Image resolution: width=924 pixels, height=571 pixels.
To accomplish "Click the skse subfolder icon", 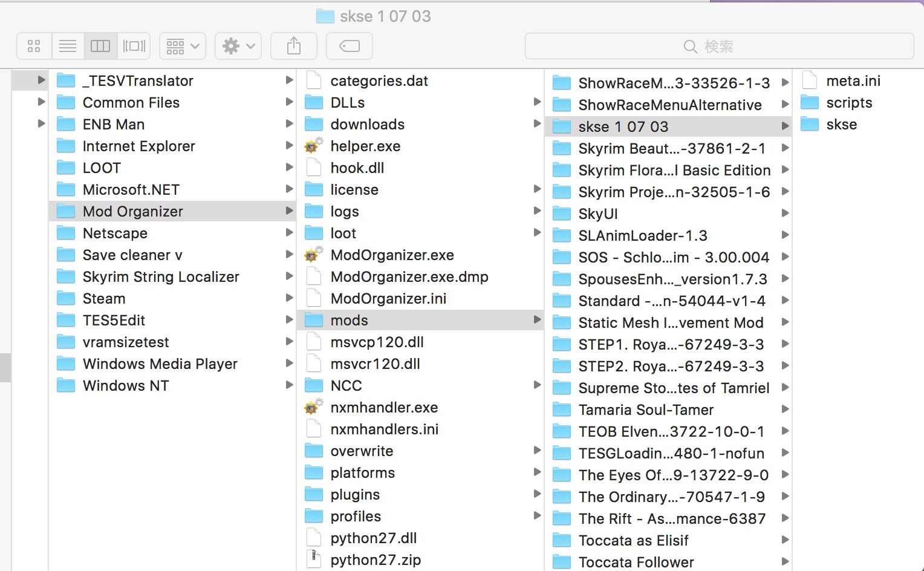I will (809, 124).
